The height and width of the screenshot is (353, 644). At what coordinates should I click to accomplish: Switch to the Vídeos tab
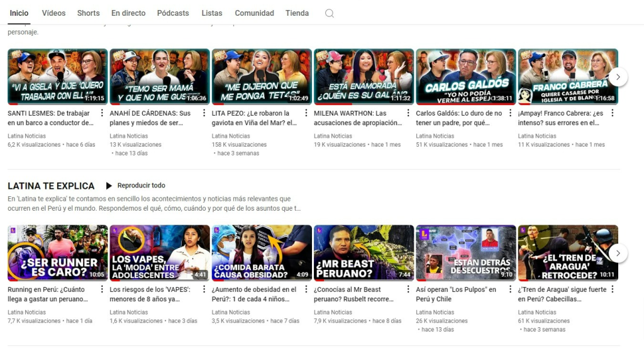tap(53, 13)
